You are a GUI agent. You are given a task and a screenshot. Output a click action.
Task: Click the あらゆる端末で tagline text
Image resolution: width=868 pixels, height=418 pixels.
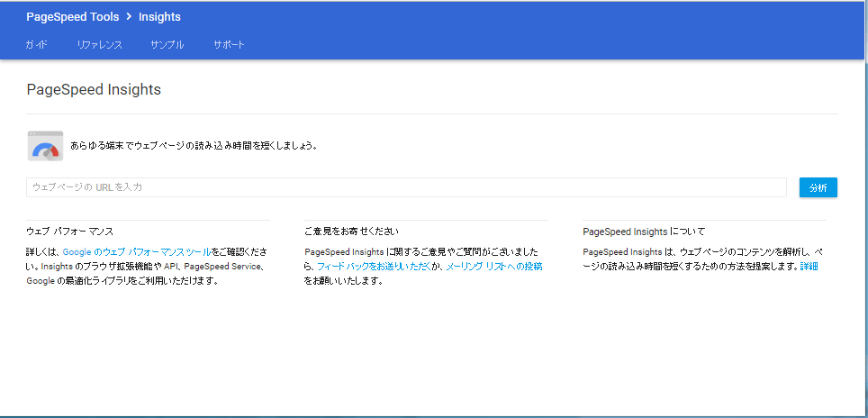(x=194, y=147)
